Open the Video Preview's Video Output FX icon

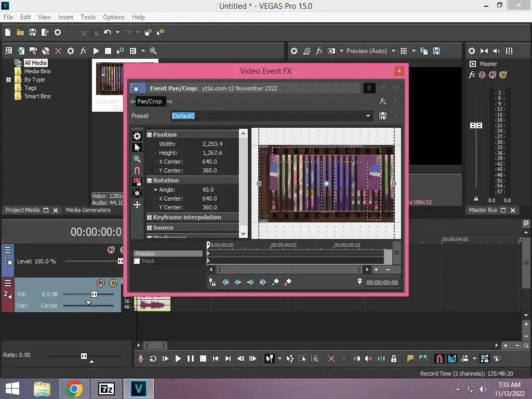[319, 51]
